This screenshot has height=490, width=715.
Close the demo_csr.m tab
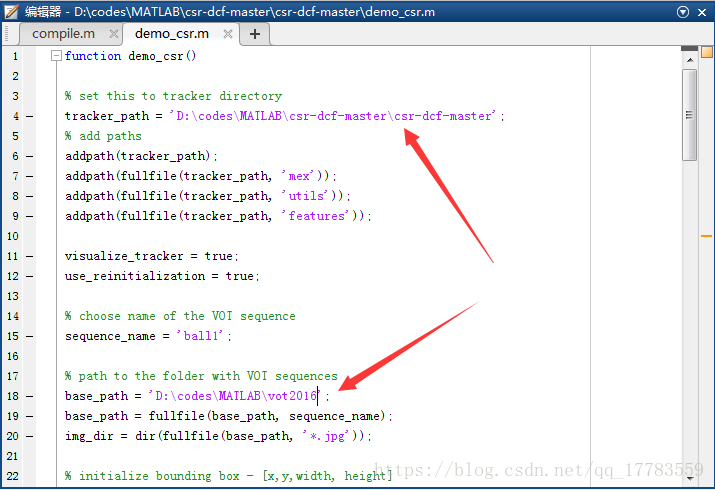coord(228,34)
